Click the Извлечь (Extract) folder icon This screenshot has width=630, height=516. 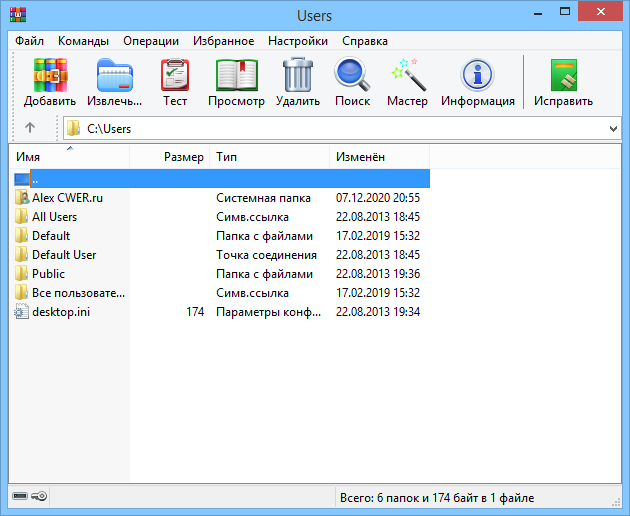click(114, 76)
